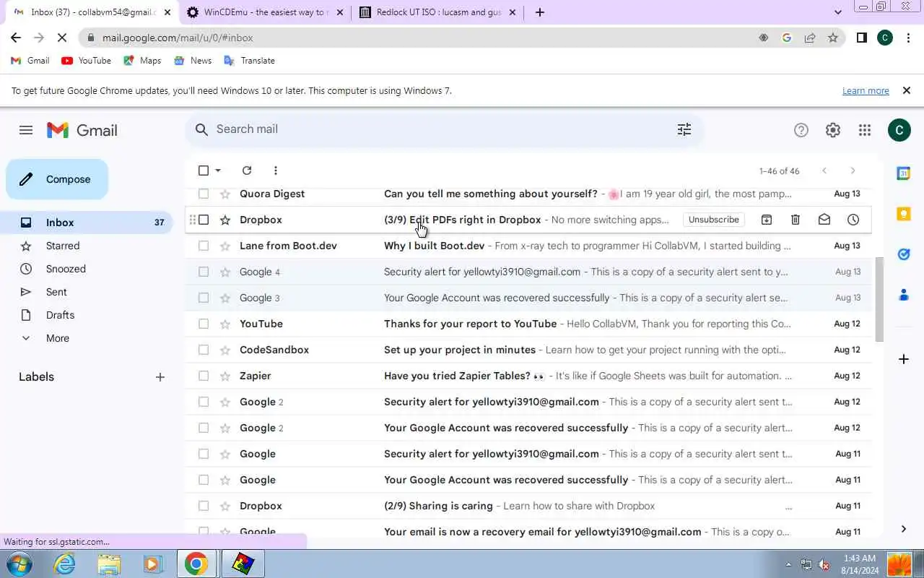
Task: Star the Quora Digest email
Action: click(225, 194)
